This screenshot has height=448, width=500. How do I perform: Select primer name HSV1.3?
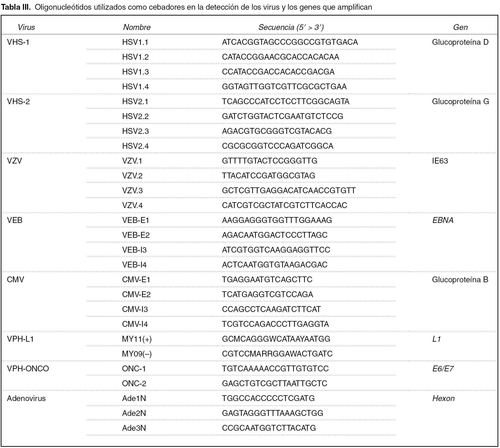click(135, 72)
